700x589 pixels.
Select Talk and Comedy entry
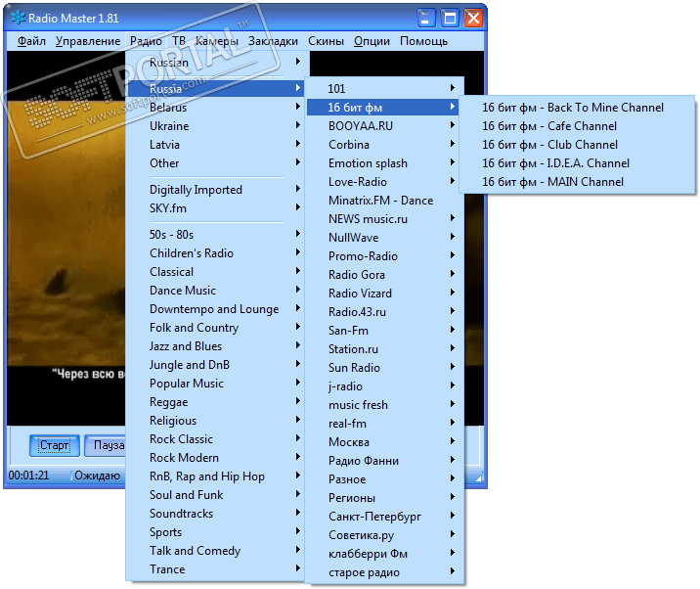point(216,551)
